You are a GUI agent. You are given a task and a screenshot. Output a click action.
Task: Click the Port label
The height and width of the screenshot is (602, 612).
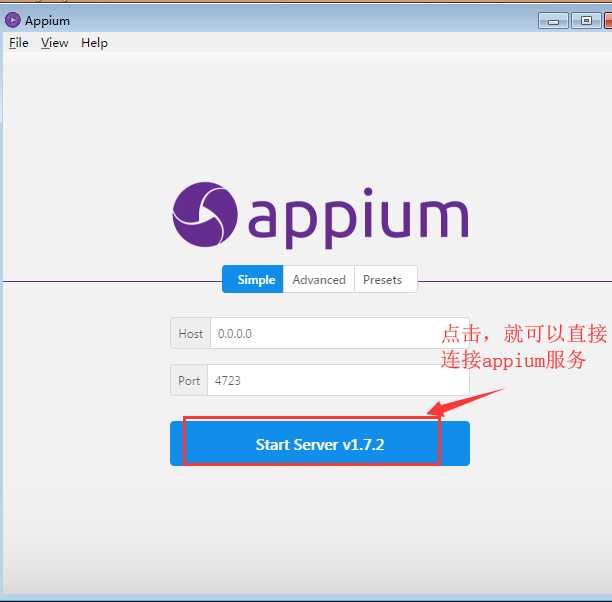click(189, 380)
